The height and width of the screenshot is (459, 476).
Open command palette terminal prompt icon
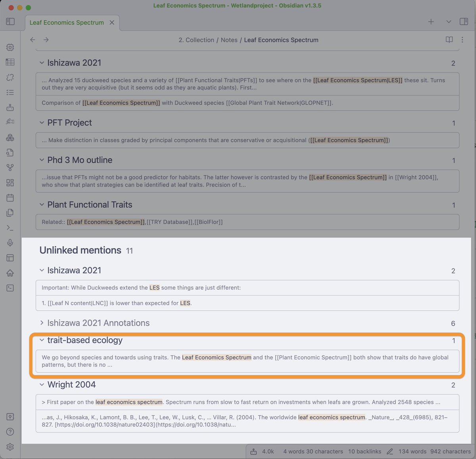pos(10,228)
